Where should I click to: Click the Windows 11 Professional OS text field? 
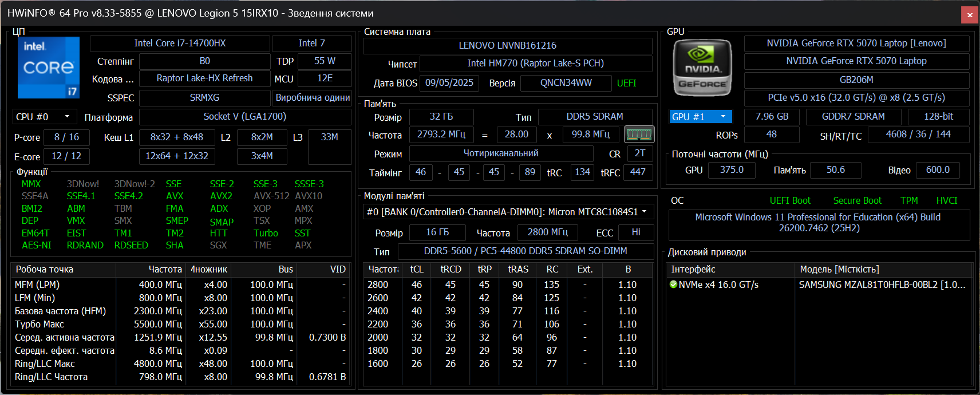point(819,223)
